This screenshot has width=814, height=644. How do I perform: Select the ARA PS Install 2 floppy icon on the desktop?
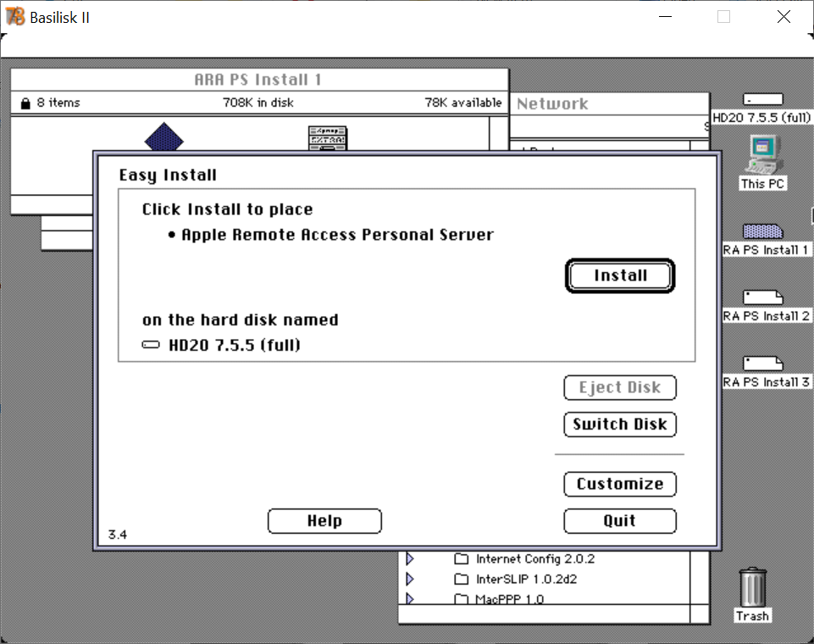click(762, 297)
